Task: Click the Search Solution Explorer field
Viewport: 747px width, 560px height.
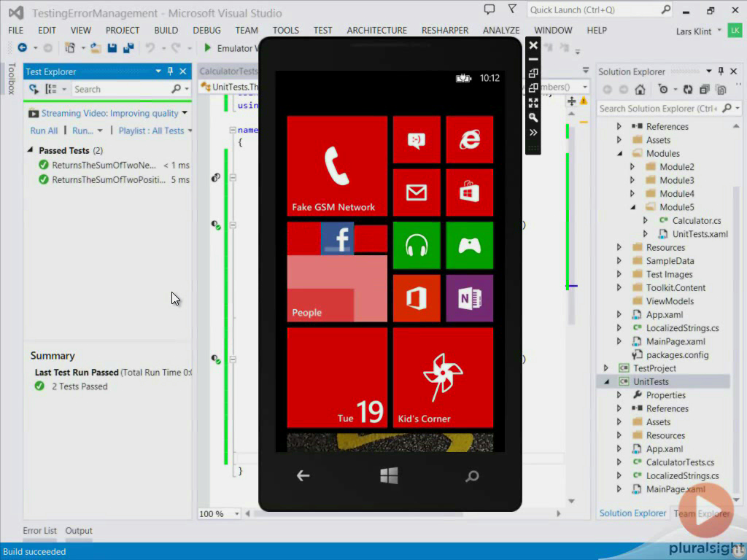Action: (x=658, y=109)
